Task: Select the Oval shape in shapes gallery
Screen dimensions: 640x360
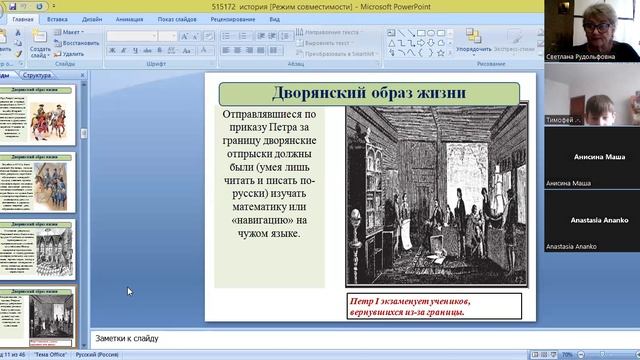Action: pyautogui.click(x=431, y=33)
